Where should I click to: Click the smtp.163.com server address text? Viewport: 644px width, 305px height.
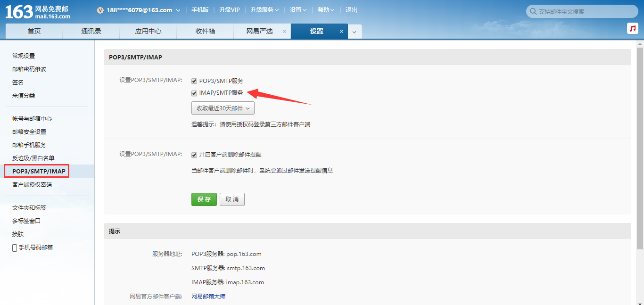pyautogui.click(x=246, y=268)
